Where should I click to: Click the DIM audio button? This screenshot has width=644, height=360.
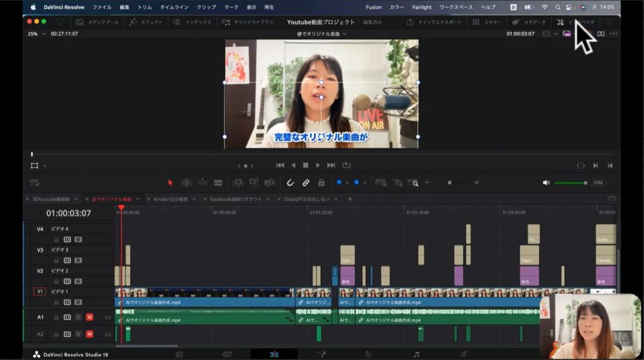[598, 183]
